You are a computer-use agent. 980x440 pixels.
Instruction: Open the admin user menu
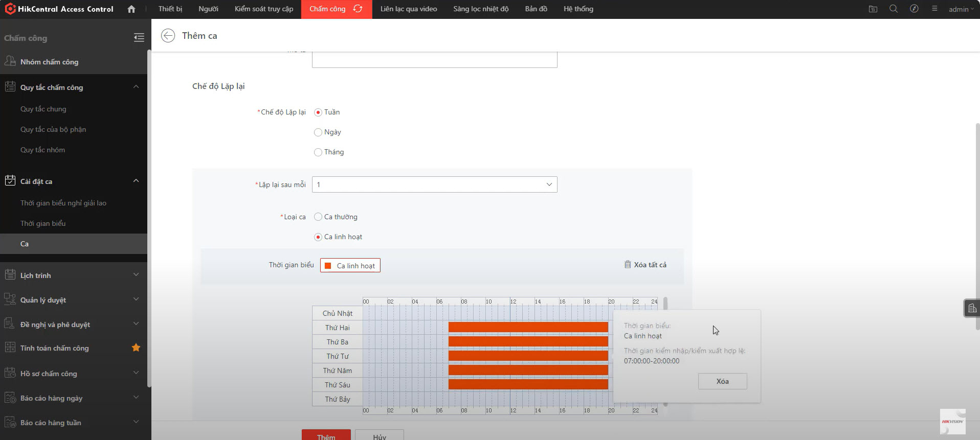[961, 9]
